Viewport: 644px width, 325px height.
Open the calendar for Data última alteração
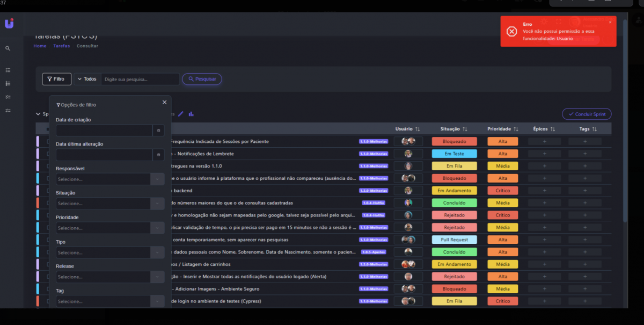click(158, 155)
